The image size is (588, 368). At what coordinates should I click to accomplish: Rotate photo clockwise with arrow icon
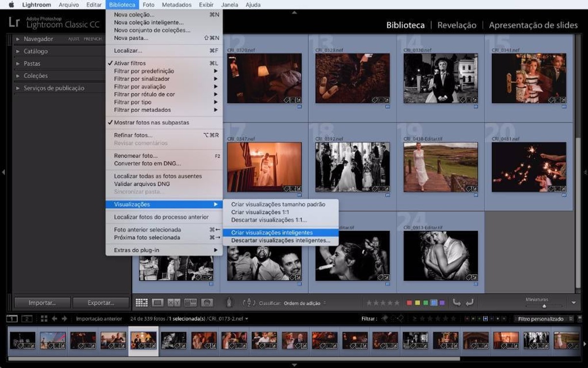(x=469, y=303)
